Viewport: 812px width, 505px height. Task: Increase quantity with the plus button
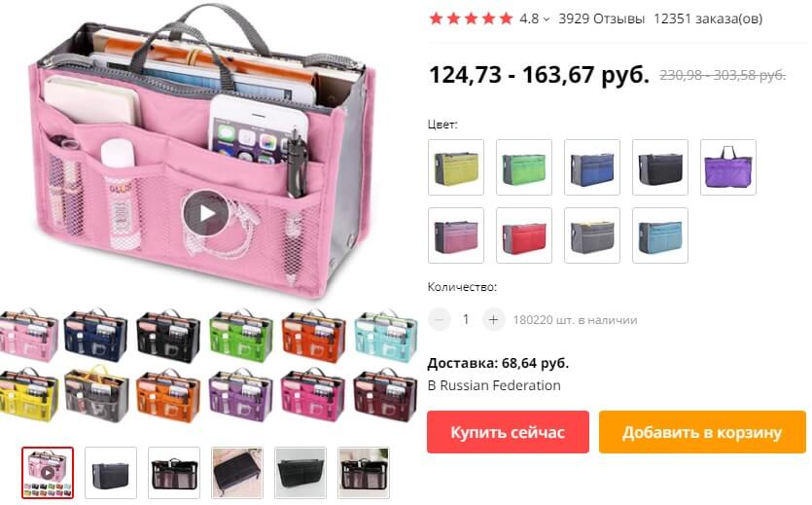point(493,319)
